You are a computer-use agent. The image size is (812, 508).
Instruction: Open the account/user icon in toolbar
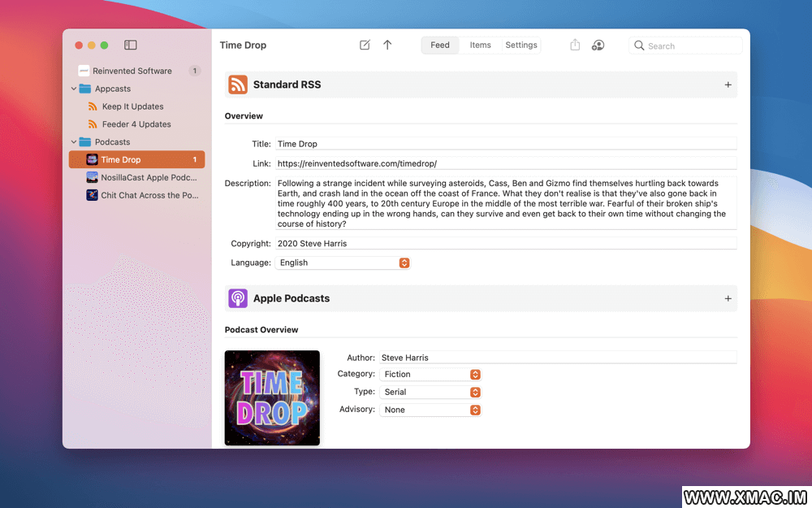click(x=598, y=46)
